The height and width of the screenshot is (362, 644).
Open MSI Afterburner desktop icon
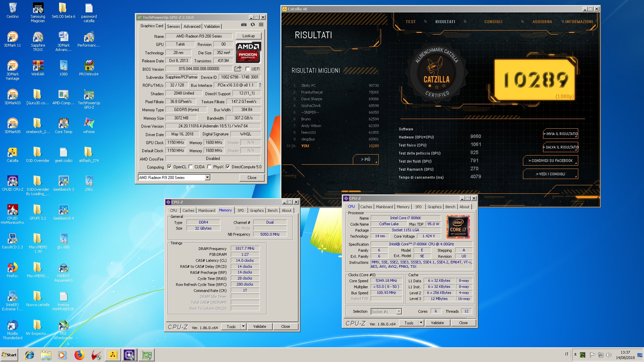coord(63,329)
